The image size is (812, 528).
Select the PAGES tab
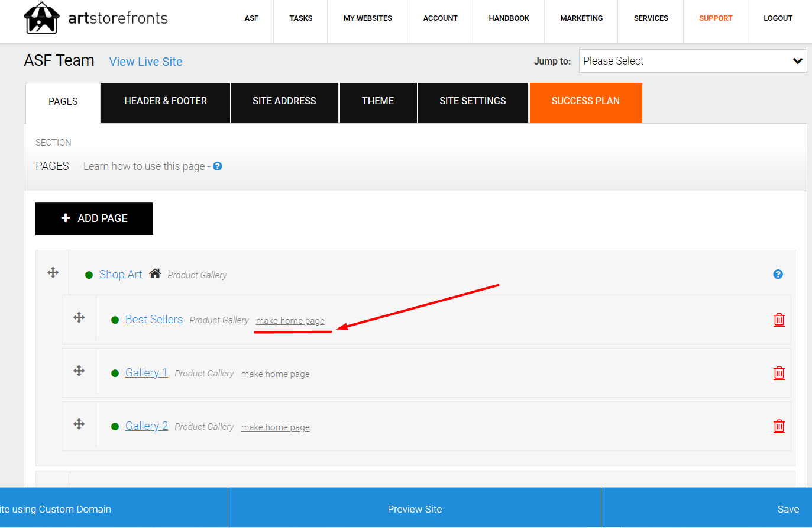point(63,102)
